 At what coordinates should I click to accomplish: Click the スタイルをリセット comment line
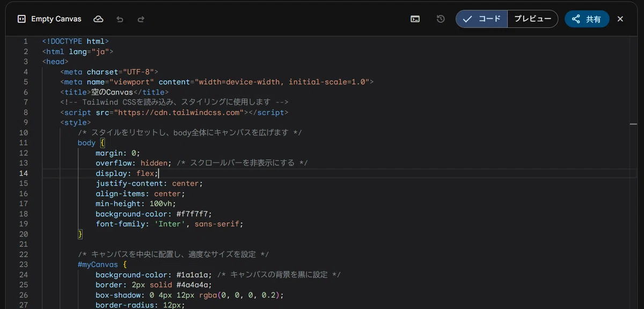[190, 133]
